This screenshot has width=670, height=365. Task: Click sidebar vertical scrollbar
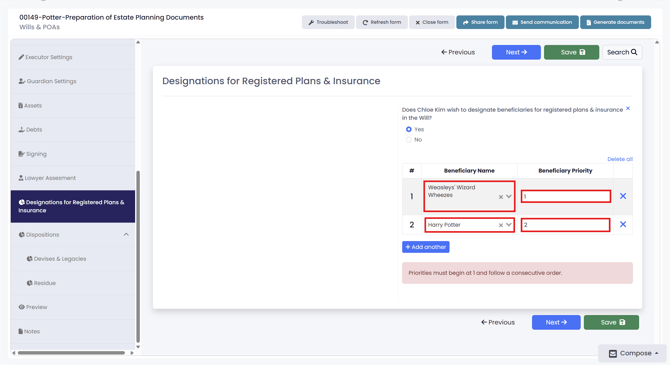click(x=138, y=256)
